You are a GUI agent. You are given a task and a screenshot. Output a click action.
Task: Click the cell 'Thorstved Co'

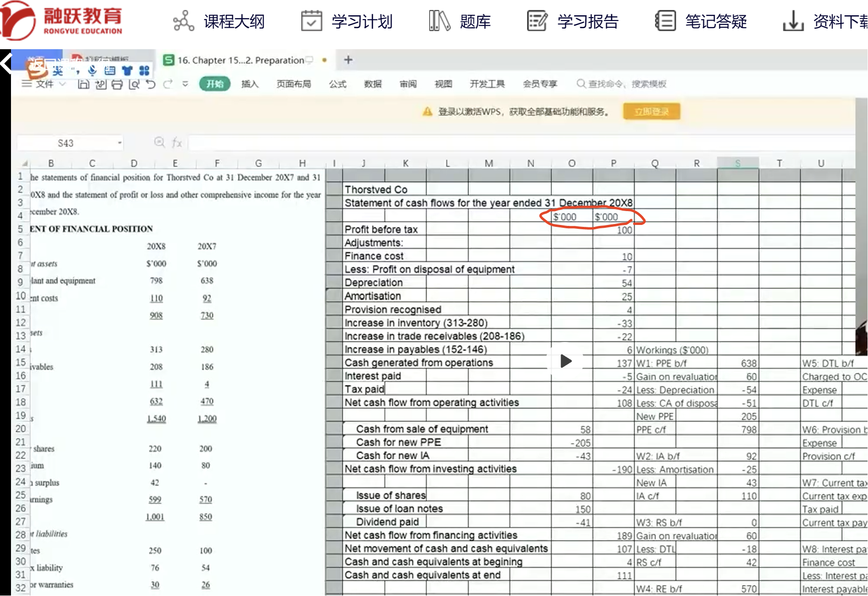click(376, 189)
